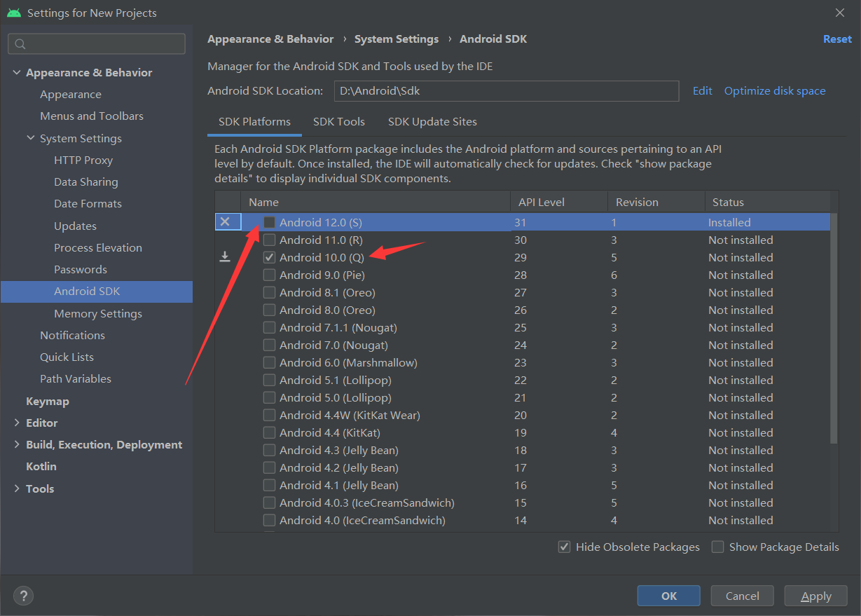This screenshot has width=861, height=616.
Task: Click Appearance & Behavior in the breadcrumb
Action: click(x=270, y=39)
